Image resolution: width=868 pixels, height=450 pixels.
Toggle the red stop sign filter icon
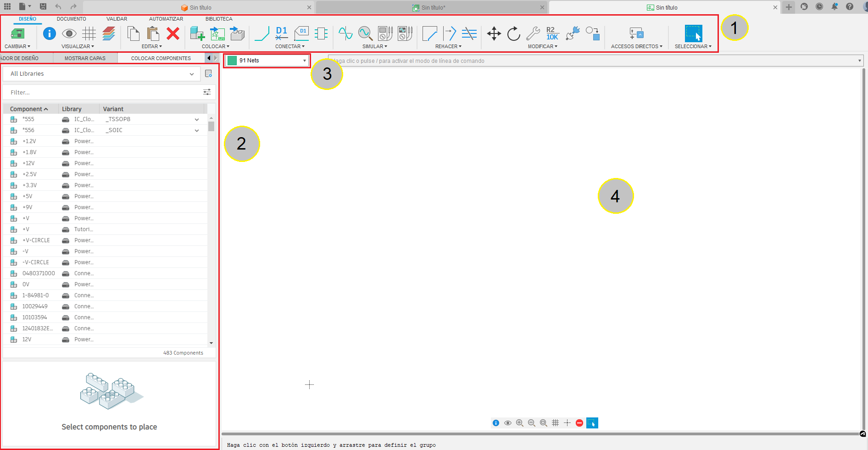(x=579, y=422)
